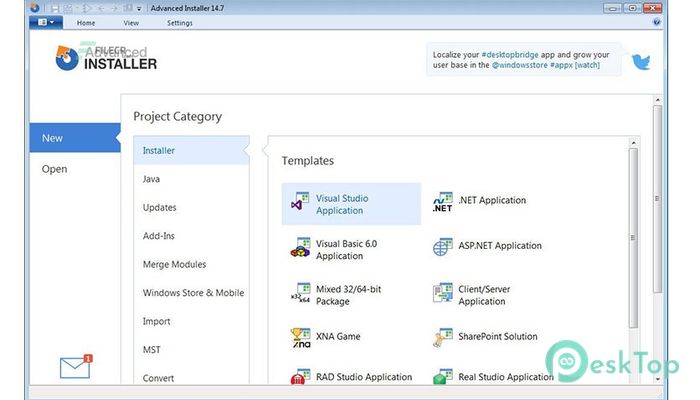Image resolution: width=700 pixels, height=400 pixels.
Task: Open the Home ribbon tab
Action: (86, 23)
